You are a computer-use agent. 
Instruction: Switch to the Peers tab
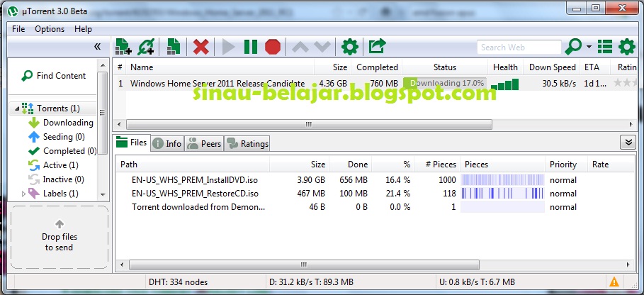click(204, 144)
